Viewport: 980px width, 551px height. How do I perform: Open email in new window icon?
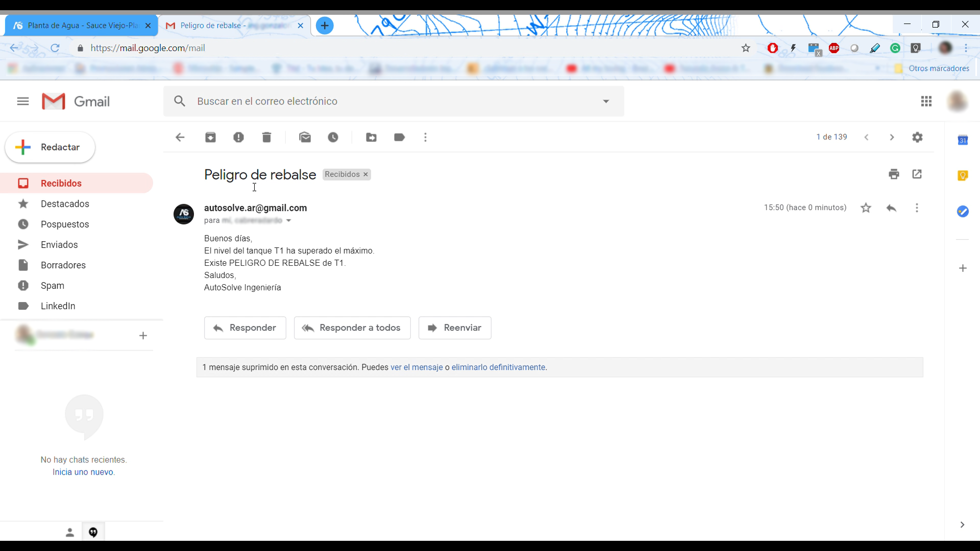[917, 174]
